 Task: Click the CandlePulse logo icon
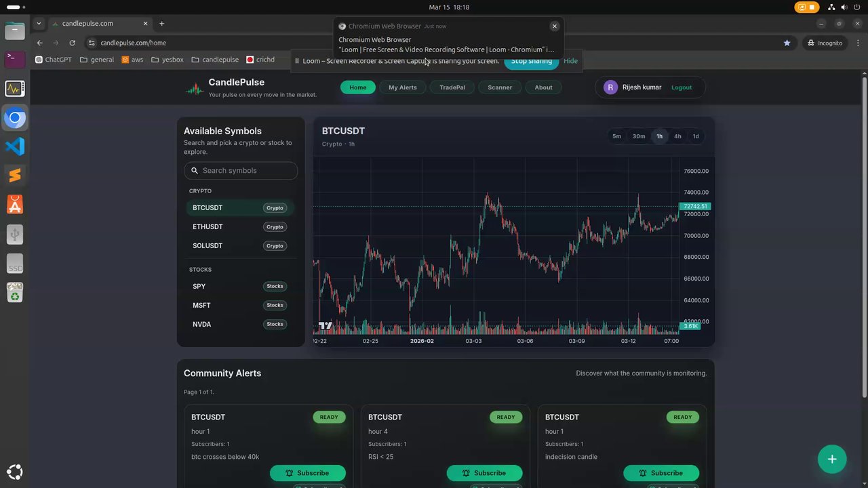[195, 88]
